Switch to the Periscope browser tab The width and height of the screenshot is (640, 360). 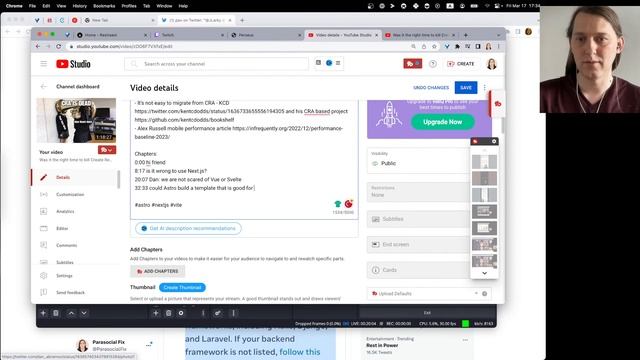coord(265,35)
